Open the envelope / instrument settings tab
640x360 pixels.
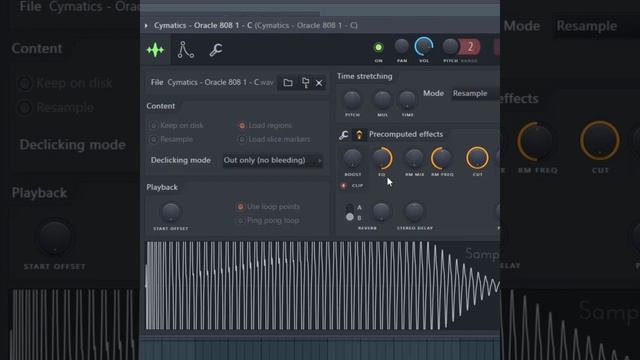pyautogui.click(x=186, y=50)
